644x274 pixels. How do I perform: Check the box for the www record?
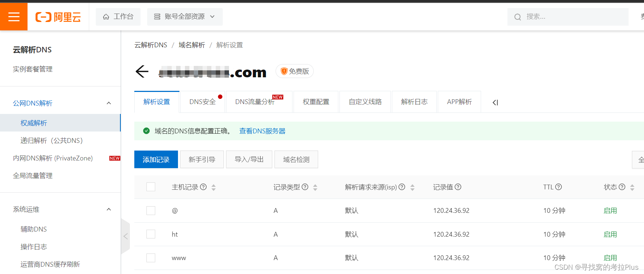[151, 258]
